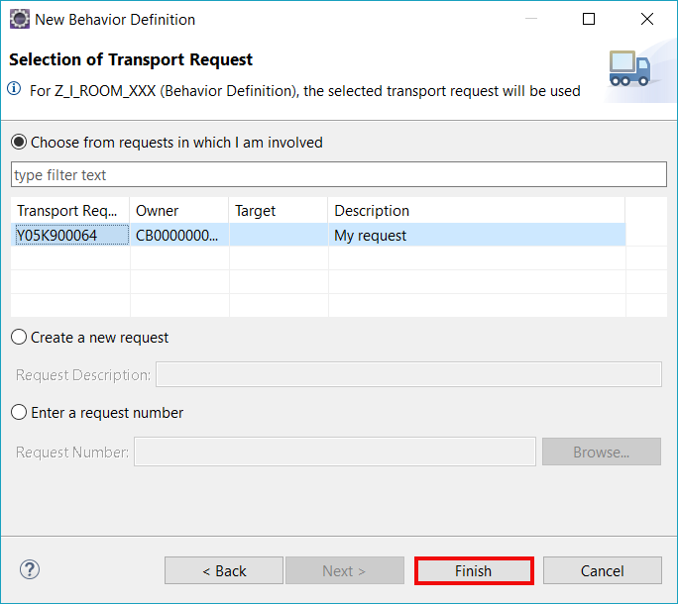Viewport: 678px width, 604px height.
Task: Sort by Transport Request column header
Action: click(70, 211)
